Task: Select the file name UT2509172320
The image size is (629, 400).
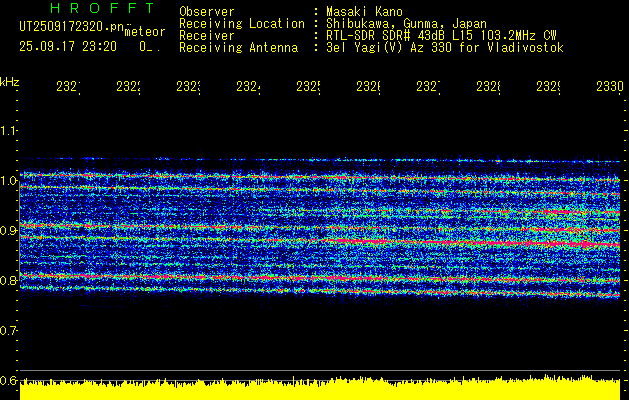Action: pyautogui.click(x=71, y=27)
